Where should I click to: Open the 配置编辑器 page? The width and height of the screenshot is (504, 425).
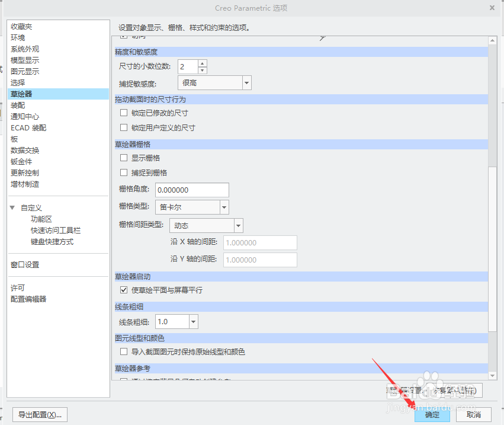click(28, 299)
